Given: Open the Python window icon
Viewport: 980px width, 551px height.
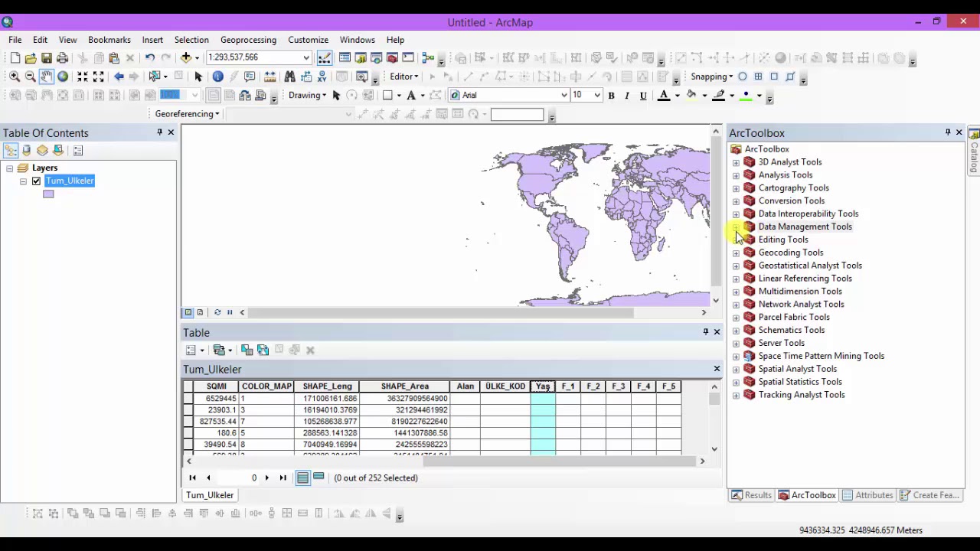Looking at the screenshot, I should [408, 58].
